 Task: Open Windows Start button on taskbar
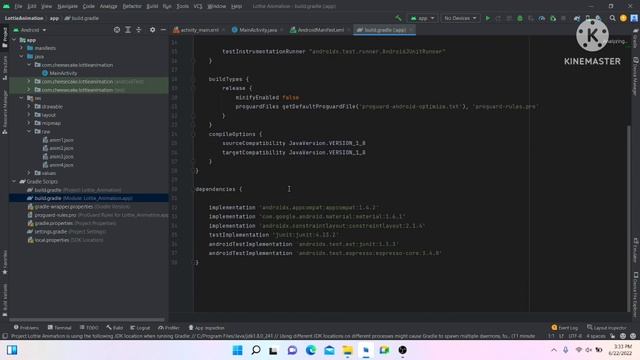coord(237,350)
